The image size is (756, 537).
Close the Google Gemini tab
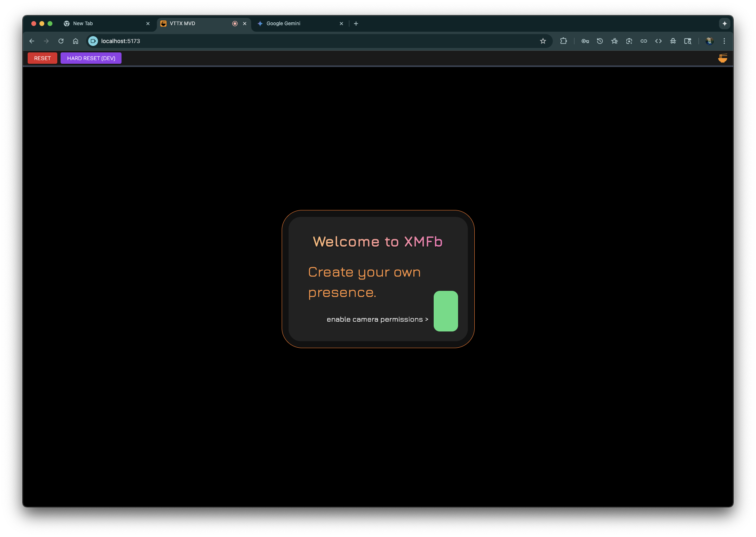pos(341,24)
